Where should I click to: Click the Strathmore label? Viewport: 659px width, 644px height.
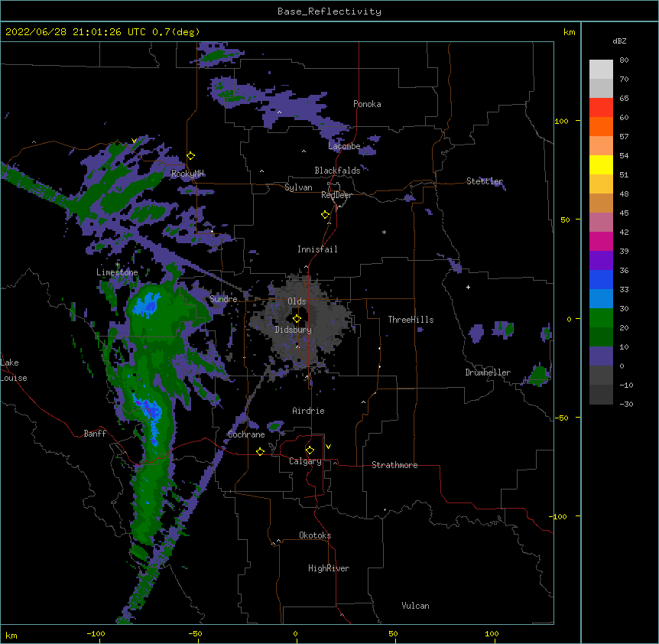[x=394, y=465]
